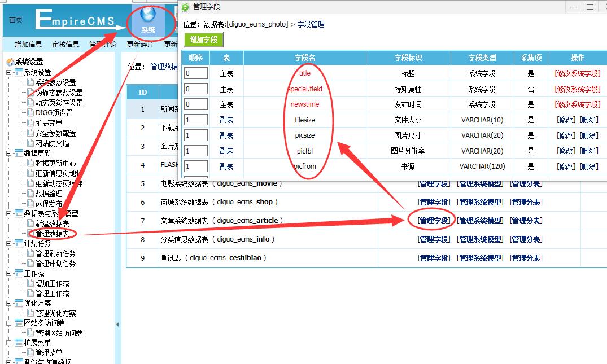Collapse the 系统设置 tree node
607x364 pixels.
9,72
